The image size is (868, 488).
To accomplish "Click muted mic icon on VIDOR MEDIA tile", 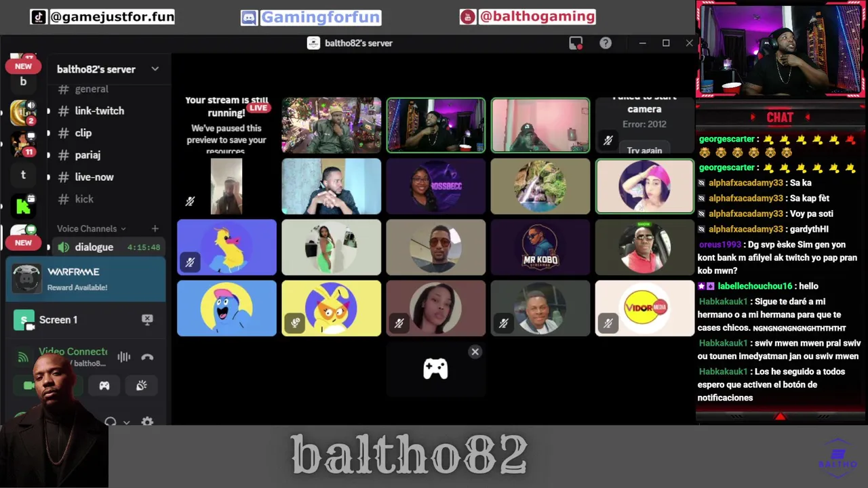I will pos(608,323).
